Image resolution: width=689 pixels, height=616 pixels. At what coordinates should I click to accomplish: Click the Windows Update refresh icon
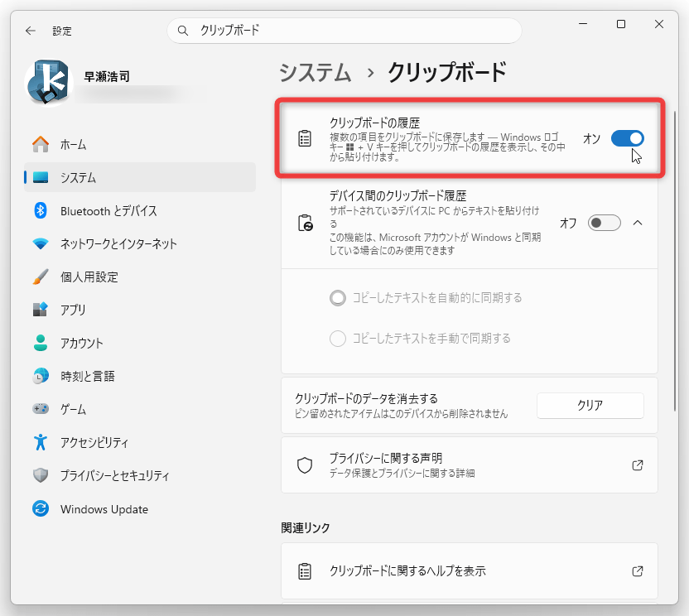click(x=41, y=509)
